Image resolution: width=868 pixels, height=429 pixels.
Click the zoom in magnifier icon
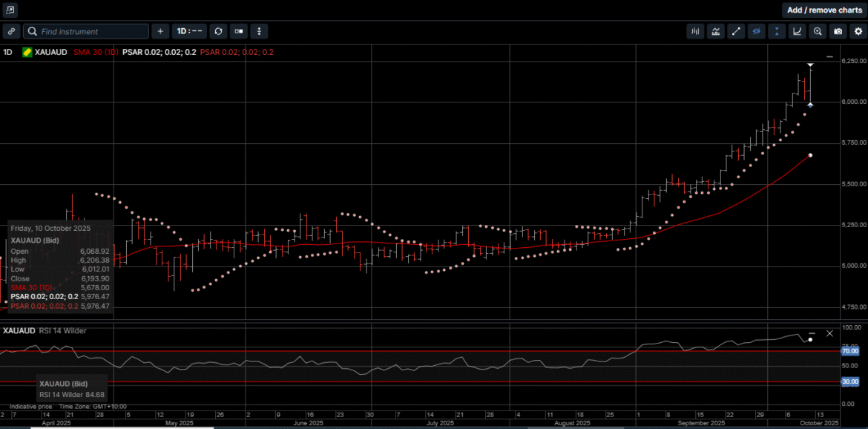818,31
